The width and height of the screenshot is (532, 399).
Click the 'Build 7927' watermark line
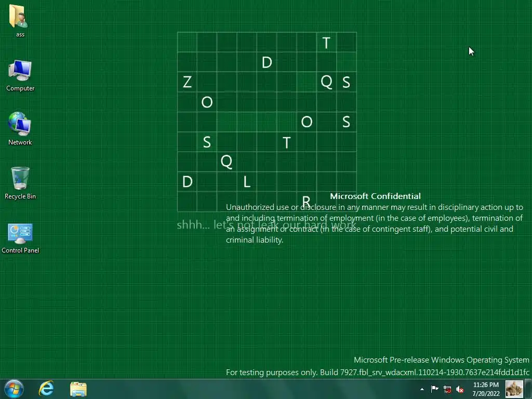[377, 372]
